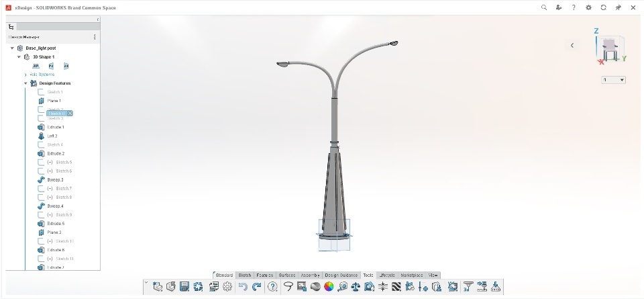Viewport: 644px width, 299px height.
Task: Click the design tree tab icon
Action: tap(11, 27)
